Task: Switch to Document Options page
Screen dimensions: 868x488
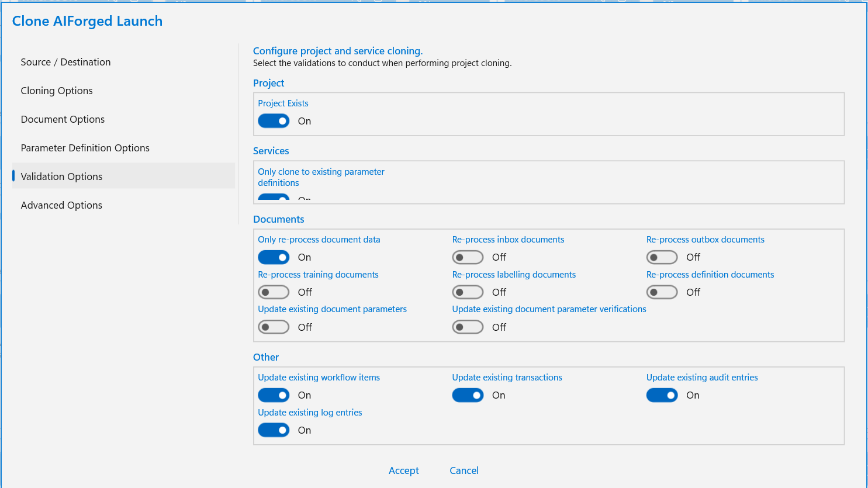Action: [123, 119]
